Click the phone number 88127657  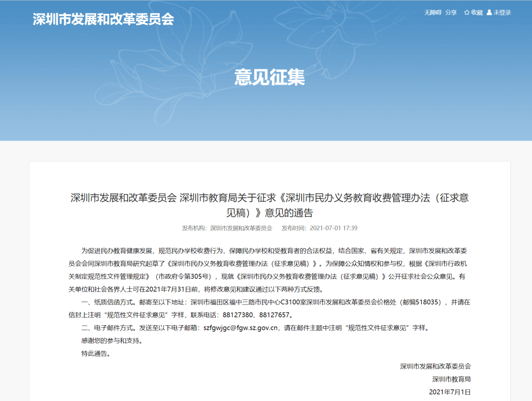(280, 315)
